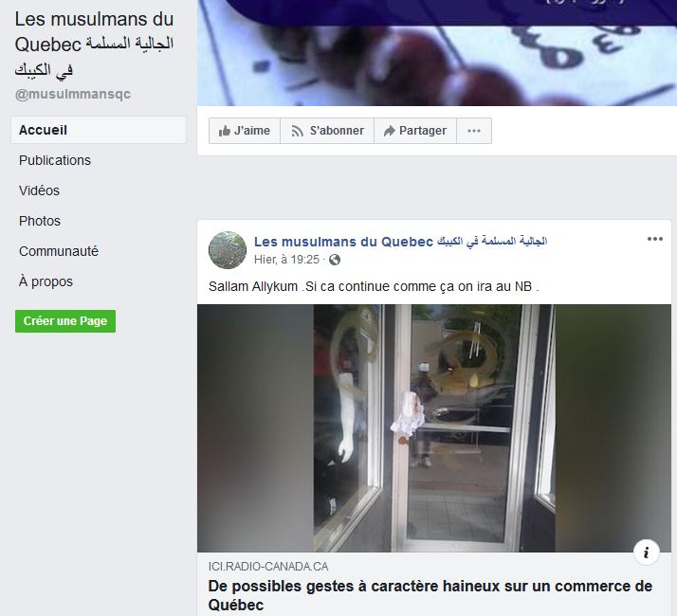
Task: Open the post options three-dot menu
Action: (654, 239)
